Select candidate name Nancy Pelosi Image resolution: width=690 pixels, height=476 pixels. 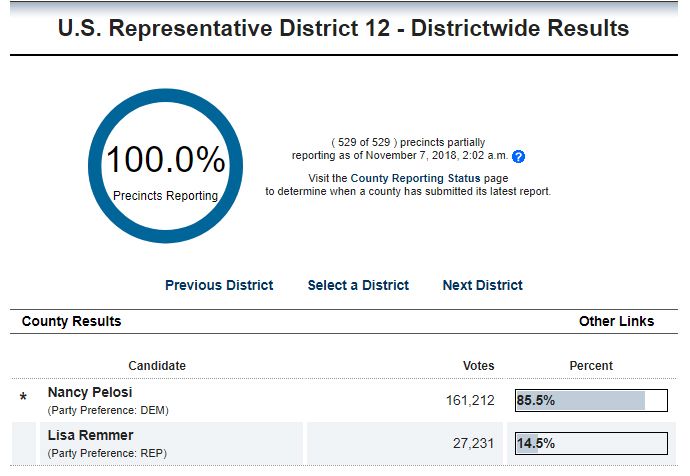[90, 393]
